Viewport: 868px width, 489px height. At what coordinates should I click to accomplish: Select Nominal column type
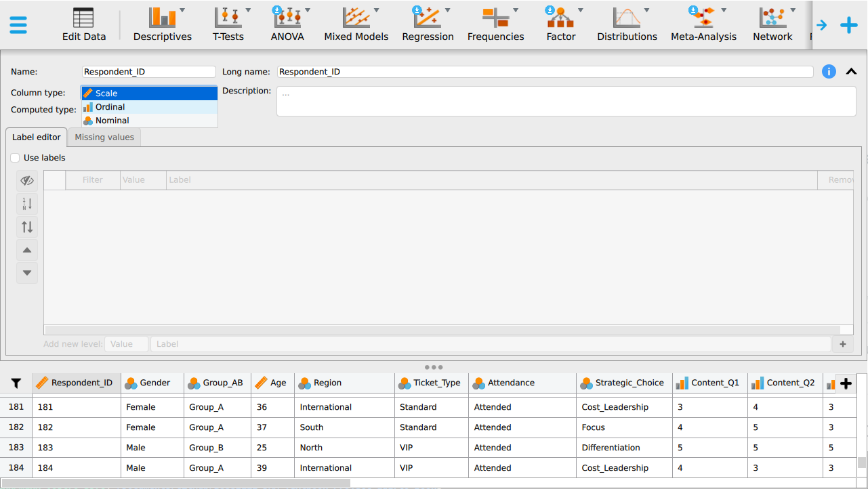[150, 121]
